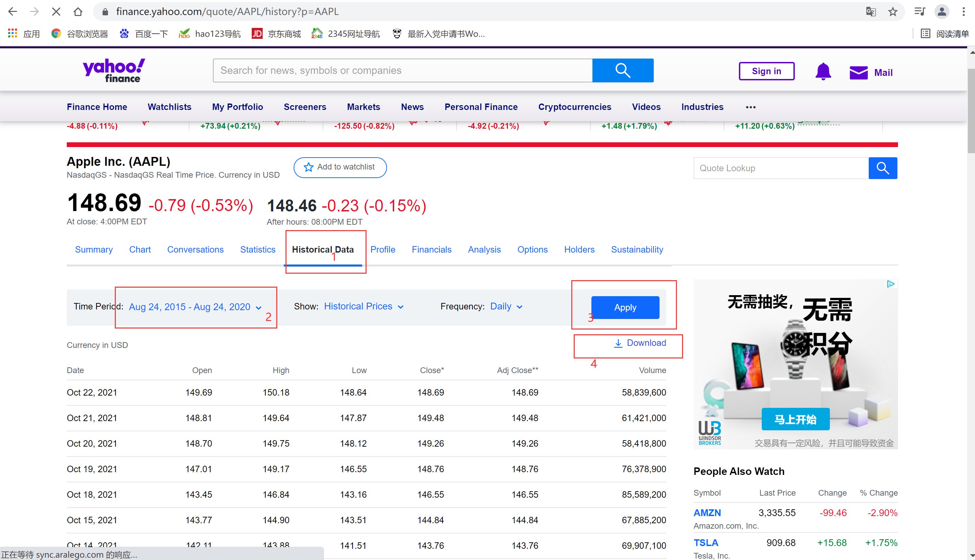The image size is (975, 560).
Task: Click Add to watchlist star button
Action: tap(340, 167)
